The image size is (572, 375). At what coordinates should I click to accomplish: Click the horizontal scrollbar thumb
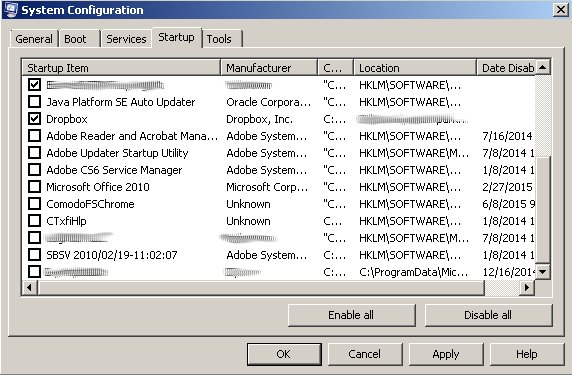click(261, 287)
